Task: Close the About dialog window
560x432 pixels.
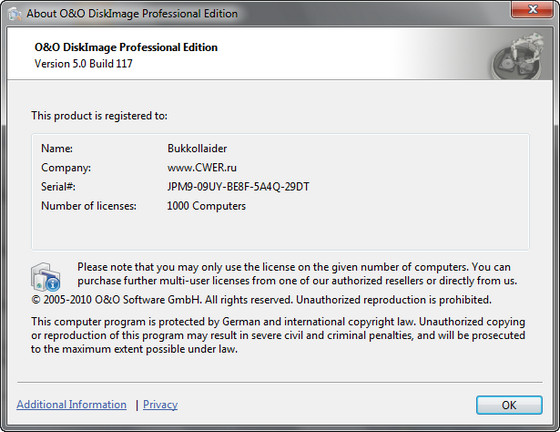Action: pos(532,9)
